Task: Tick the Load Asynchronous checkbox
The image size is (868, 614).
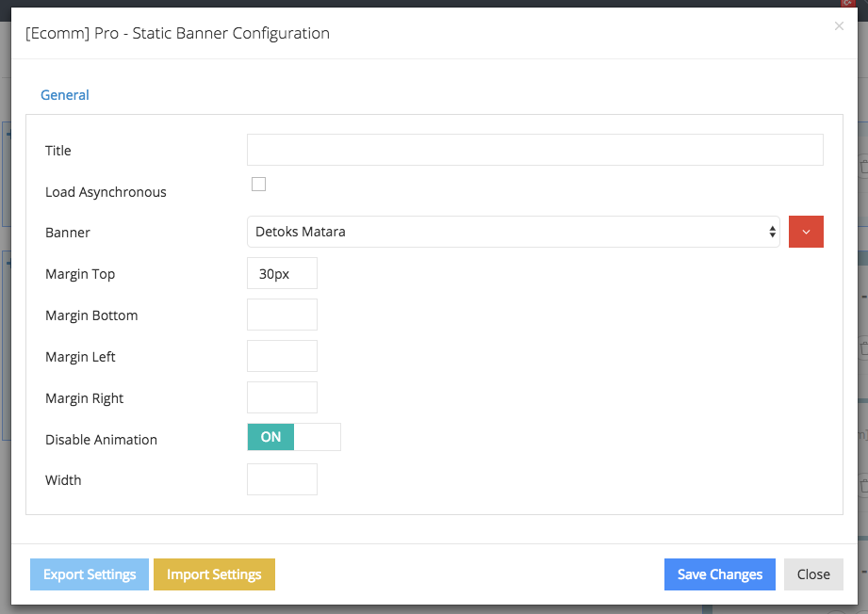Action: tap(258, 185)
